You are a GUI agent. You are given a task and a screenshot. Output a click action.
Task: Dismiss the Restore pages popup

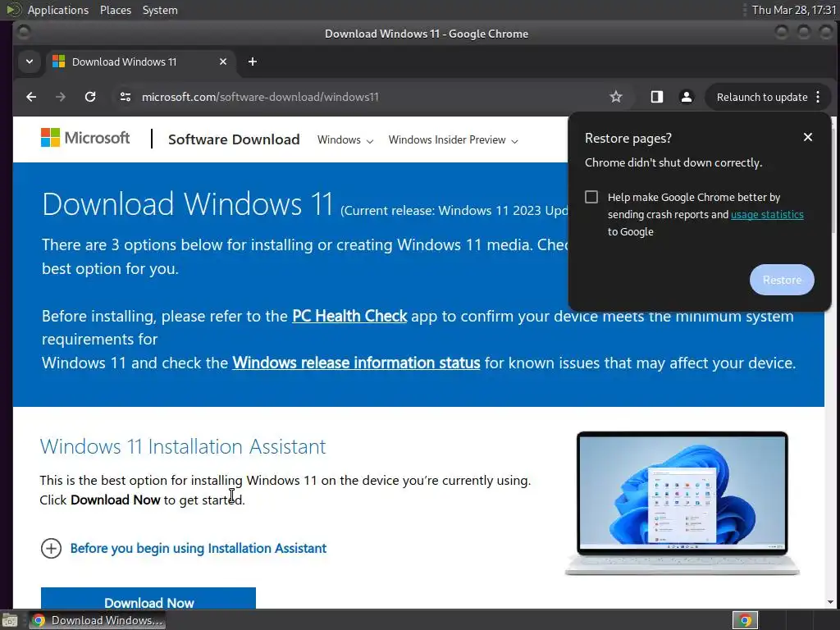808,137
